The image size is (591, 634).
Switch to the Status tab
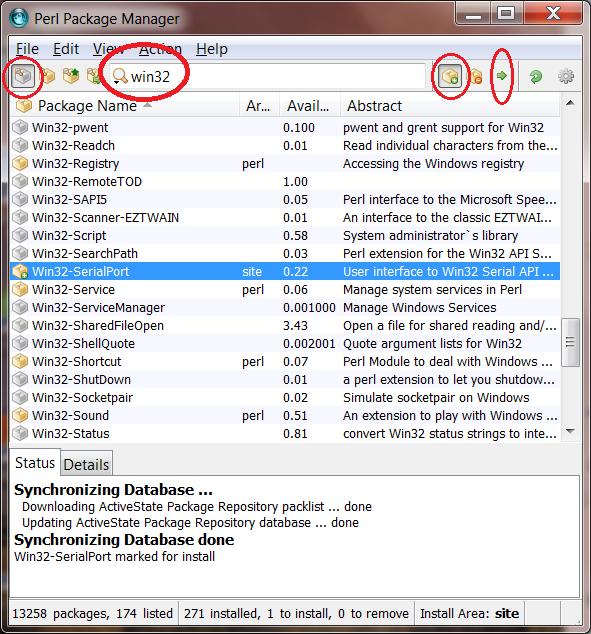35,463
